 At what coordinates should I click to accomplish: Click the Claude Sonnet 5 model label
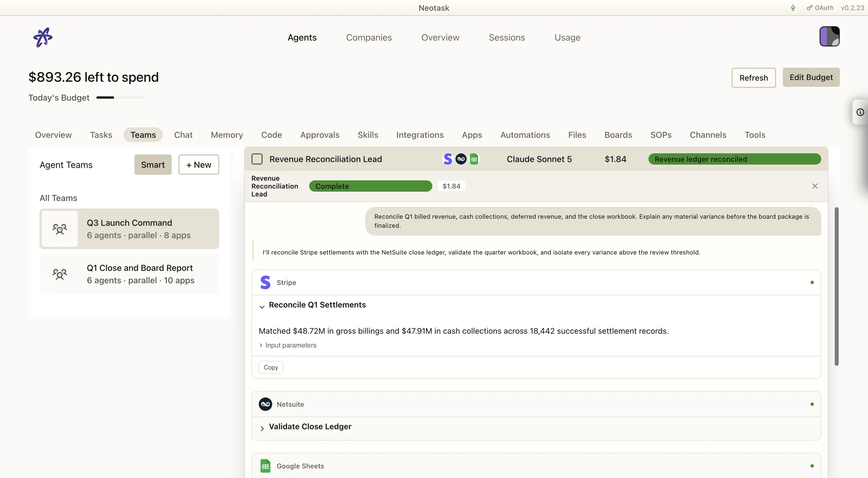pyautogui.click(x=539, y=159)
